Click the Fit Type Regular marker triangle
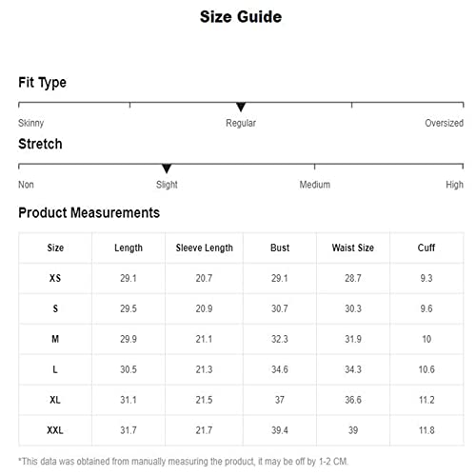Screen dimensions: 476x476 pos(241,107)
